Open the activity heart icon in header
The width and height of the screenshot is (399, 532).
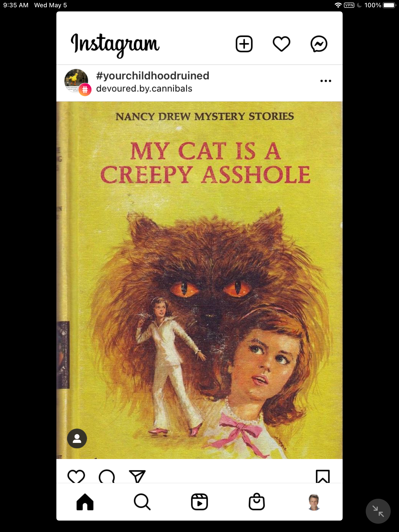[281, 44]
